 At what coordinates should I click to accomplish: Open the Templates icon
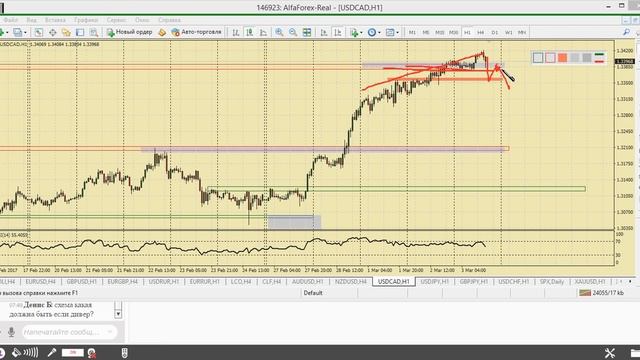pyautogui.click(x=390, y=32)
